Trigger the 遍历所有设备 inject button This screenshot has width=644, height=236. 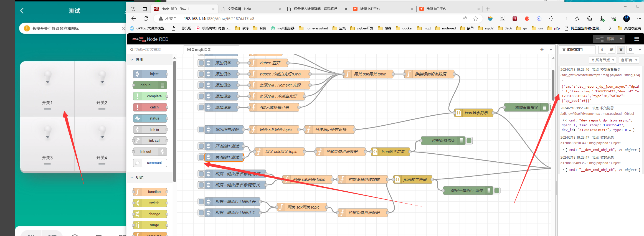pos(201,130)
